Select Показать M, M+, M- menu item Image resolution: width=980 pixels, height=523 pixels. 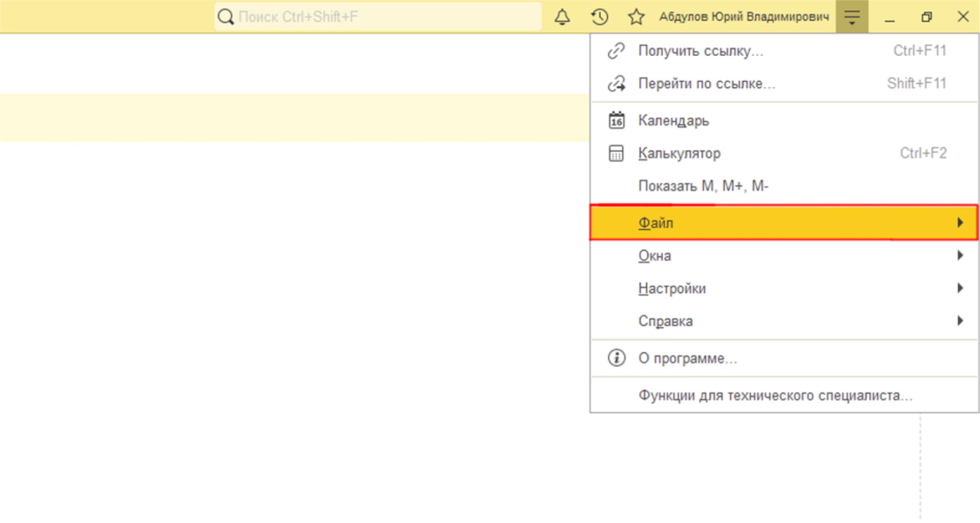[703, 186]
